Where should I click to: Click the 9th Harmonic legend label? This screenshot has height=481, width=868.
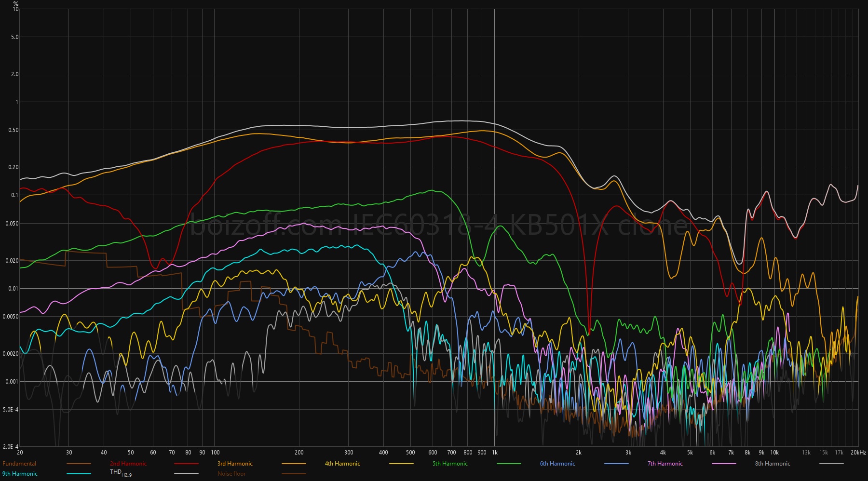20,474
